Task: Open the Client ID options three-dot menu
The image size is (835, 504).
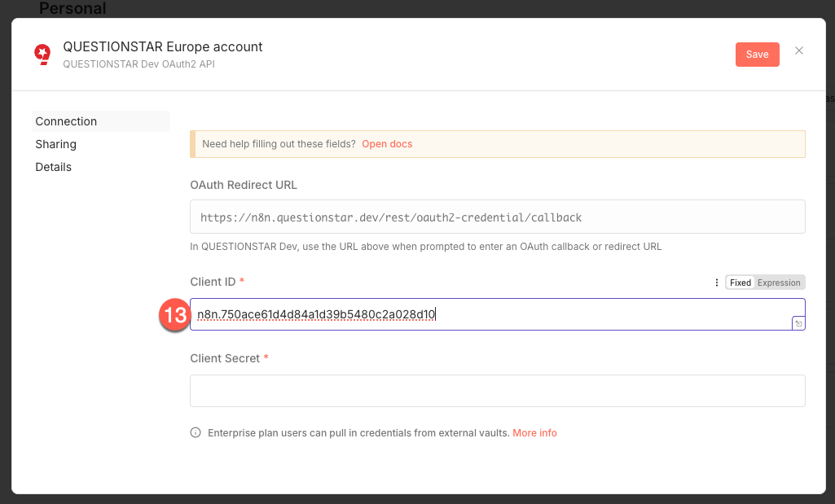Action: [716, 283]
